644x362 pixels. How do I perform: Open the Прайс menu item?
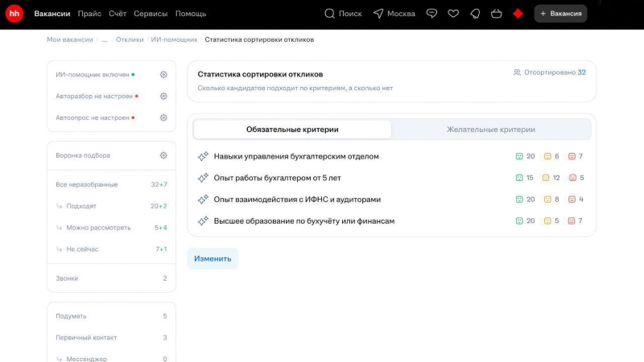(x=89, y=14)
